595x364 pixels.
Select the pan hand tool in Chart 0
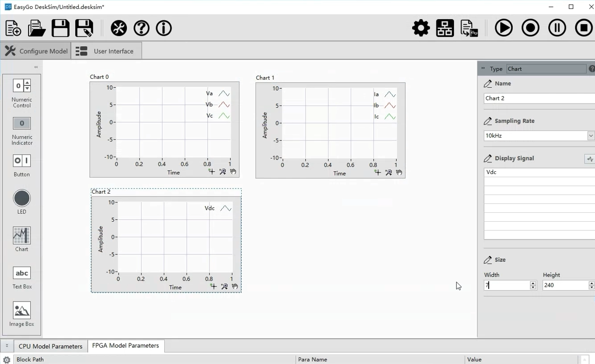point(233,172)
